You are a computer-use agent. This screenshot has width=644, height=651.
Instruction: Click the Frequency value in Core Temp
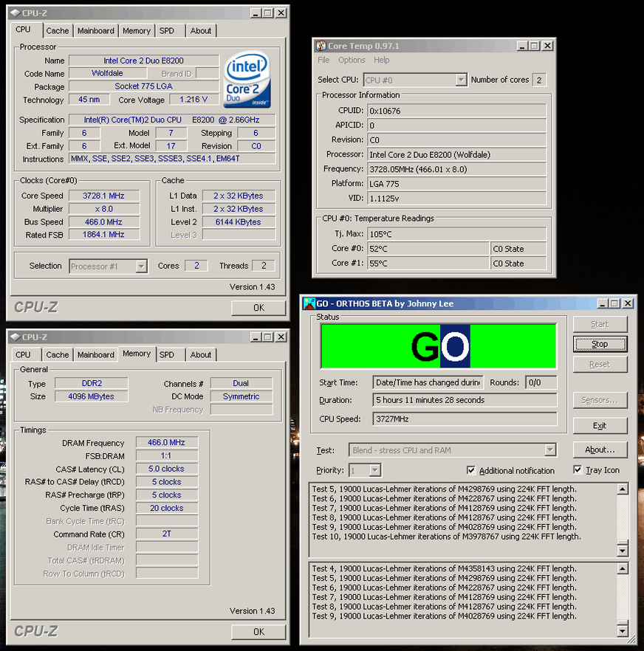click(456, 169)
